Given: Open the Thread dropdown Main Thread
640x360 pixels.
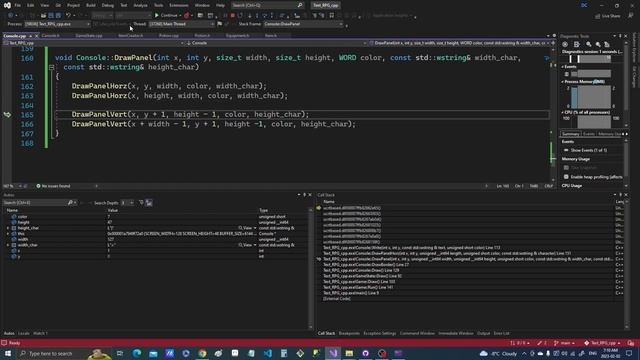Looking at the screenshot, I should click(182, 24).
